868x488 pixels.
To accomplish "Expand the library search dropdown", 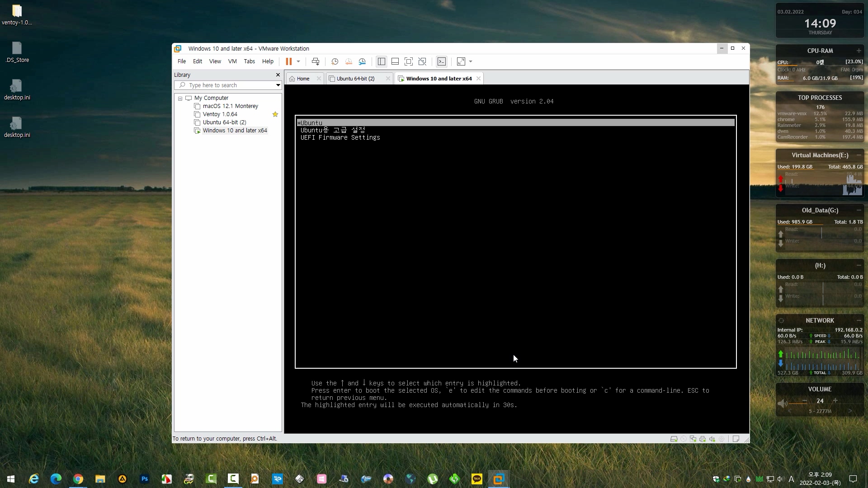I will click(x=278, y=85).
